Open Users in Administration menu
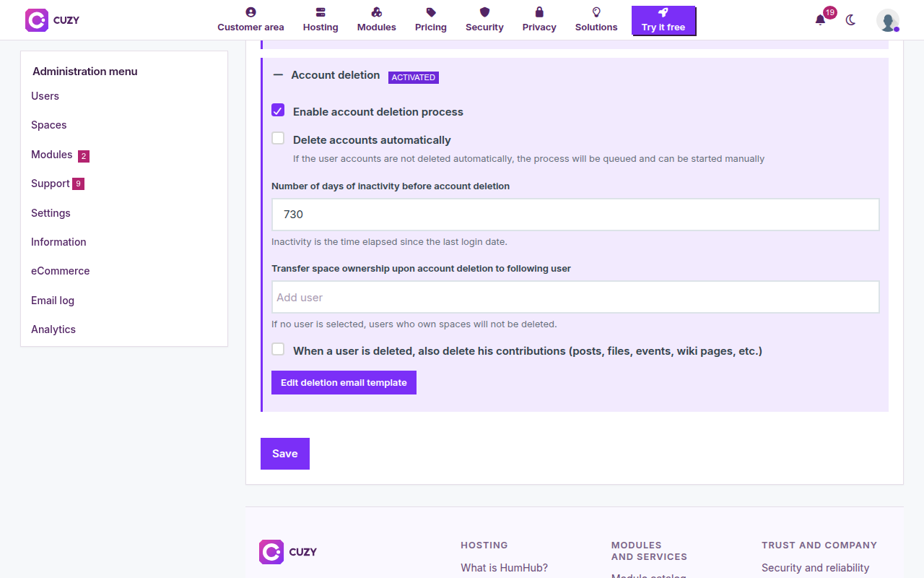The height and width of the screenshot is (578, 924). click(45, 96)
